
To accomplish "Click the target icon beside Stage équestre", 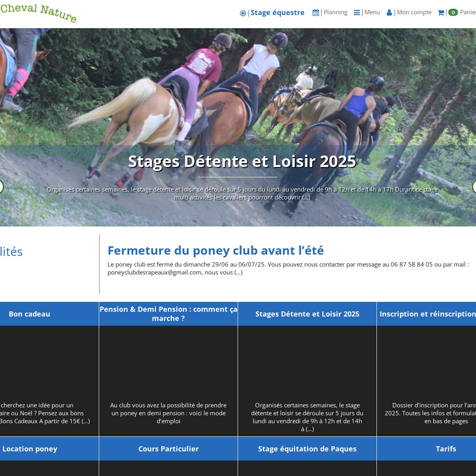I will pos(243,13).
